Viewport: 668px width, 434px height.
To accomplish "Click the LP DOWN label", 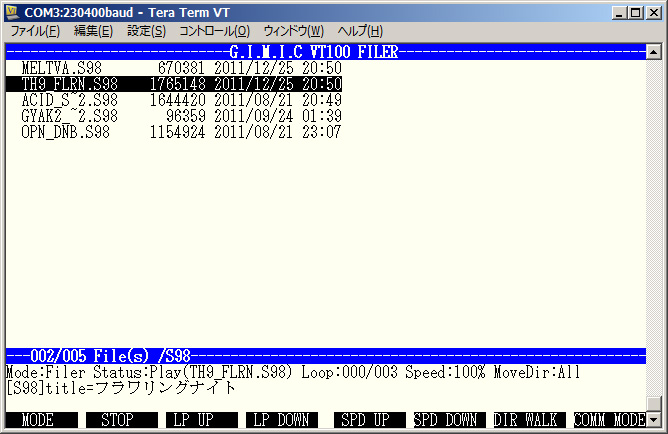I will tap(281, 420).
